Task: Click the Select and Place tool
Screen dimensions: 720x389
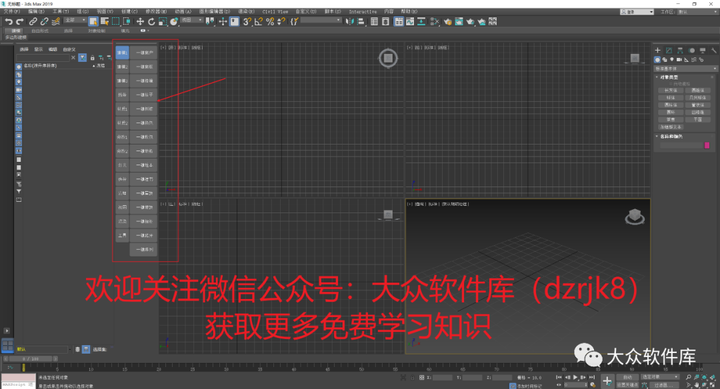Action: click(x=174, y=21)
